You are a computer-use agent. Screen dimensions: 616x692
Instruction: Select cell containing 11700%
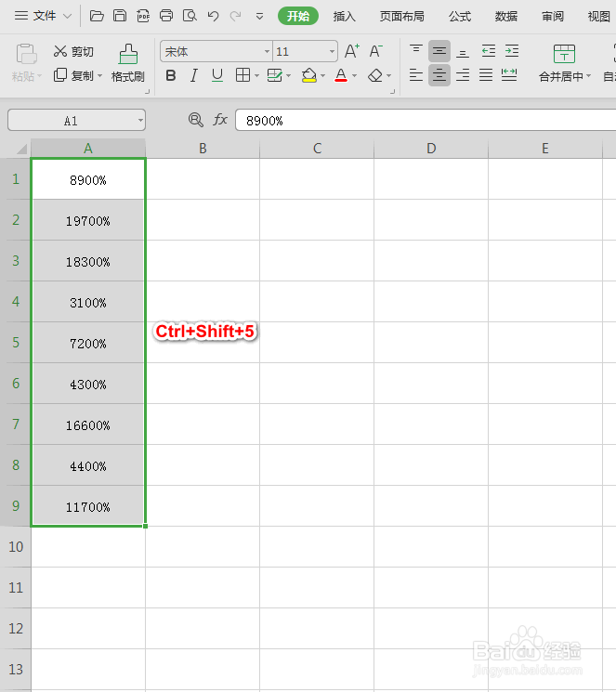tap(88, 506)
